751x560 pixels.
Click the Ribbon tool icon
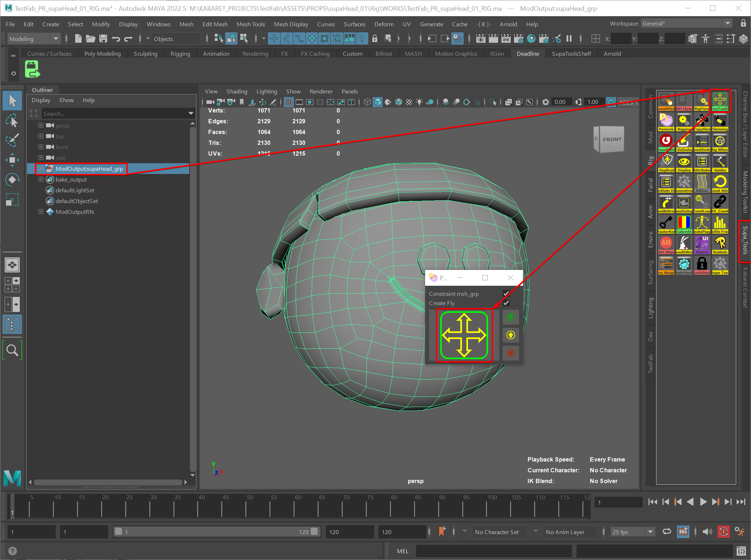coord(702,183)
